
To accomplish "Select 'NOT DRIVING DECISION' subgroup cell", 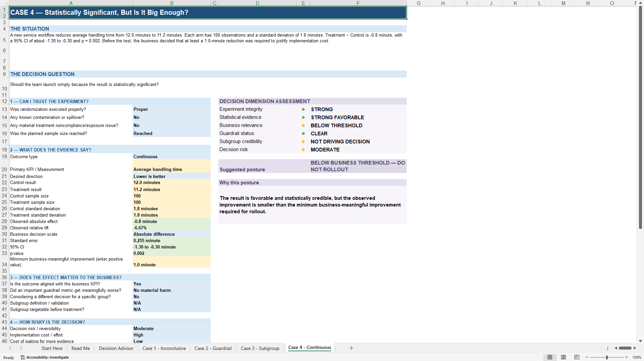I will point(358,142).
